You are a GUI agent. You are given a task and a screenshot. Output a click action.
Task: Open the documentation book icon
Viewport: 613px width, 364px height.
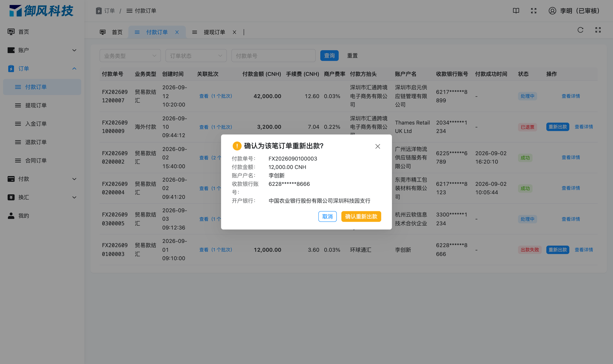pyautogui.click(x=516, y=11)
